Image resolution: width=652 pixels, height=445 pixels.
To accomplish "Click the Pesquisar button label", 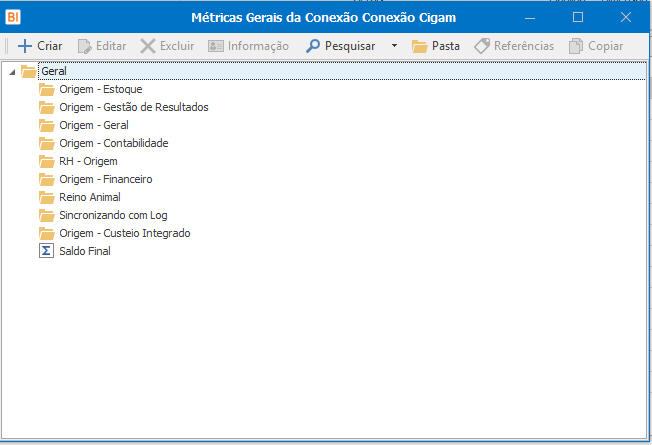I will 350,46.
